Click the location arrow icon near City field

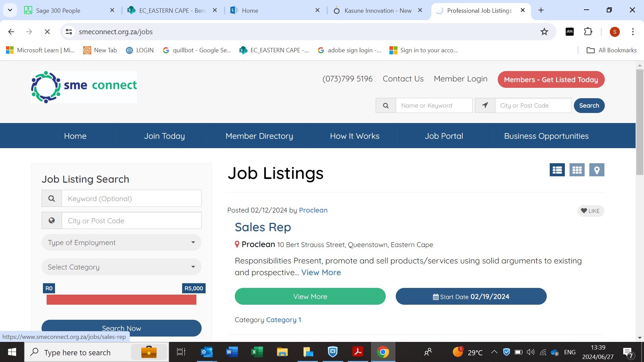pyautogui.click(x=485, y=106)
